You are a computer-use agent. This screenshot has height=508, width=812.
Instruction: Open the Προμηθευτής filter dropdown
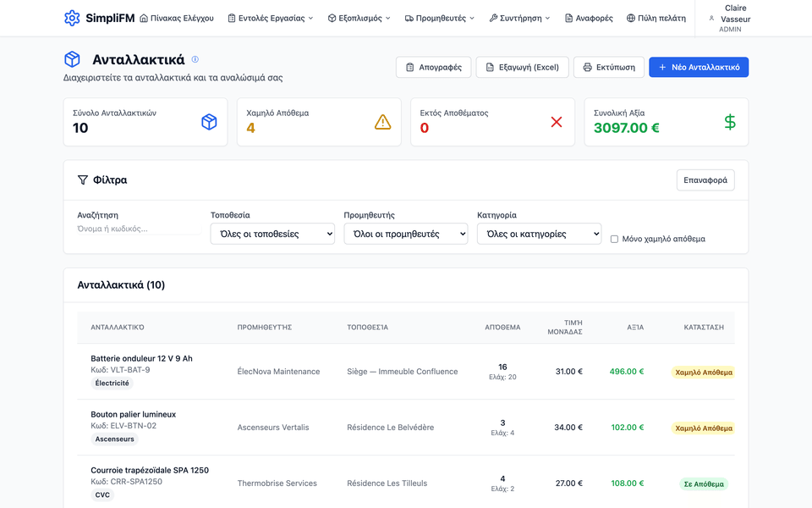(x=406, y=234)
